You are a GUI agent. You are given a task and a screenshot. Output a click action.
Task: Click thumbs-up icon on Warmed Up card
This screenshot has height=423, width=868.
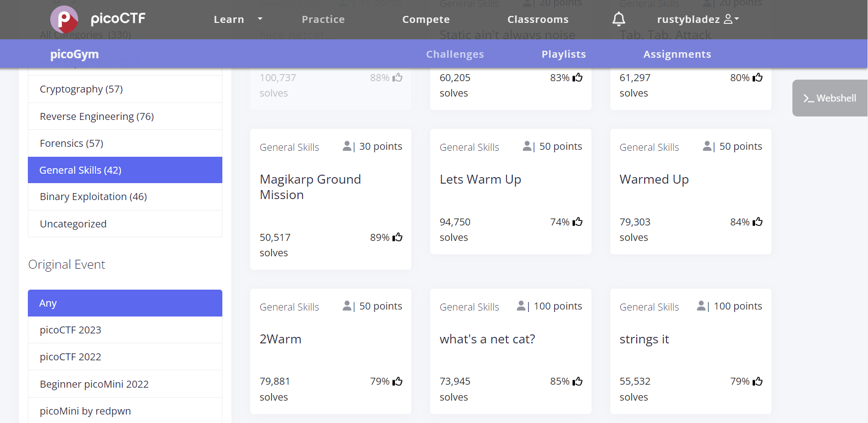click(x=758, y=222)
